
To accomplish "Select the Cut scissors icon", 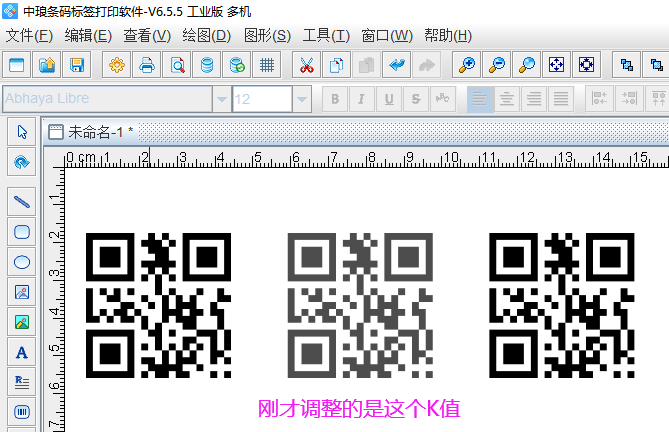I will click(306, 66).
